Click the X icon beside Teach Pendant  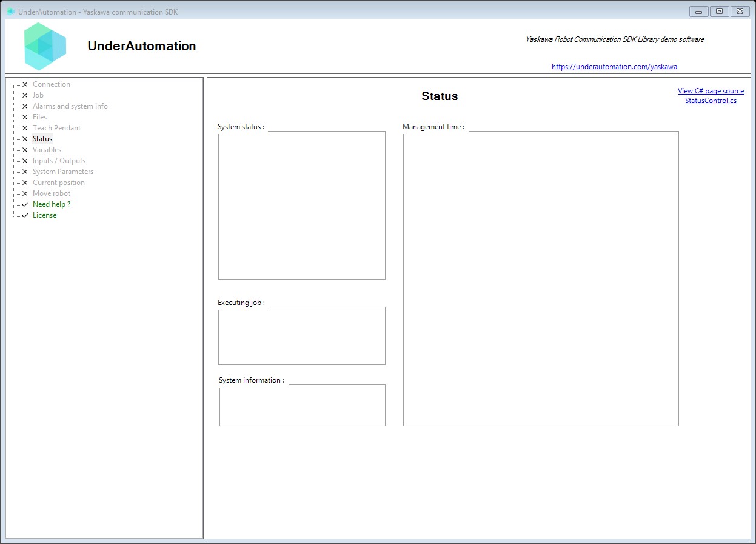[25, 128]
